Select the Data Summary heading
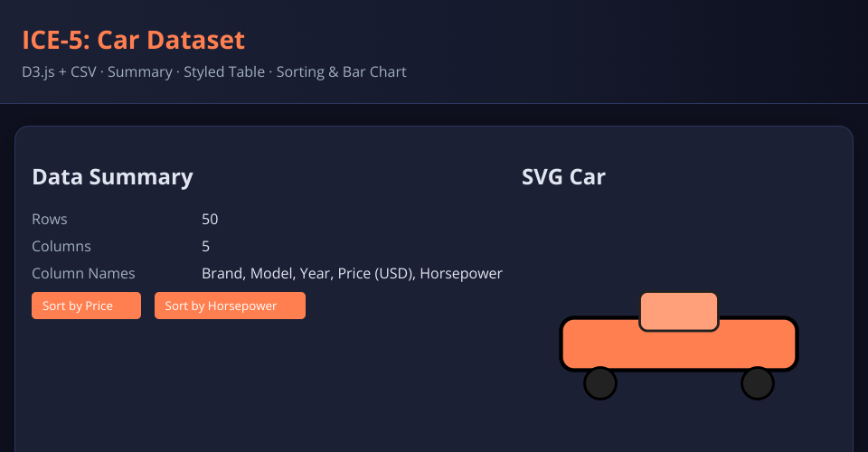Screen dimensions: 868x452 112,177
